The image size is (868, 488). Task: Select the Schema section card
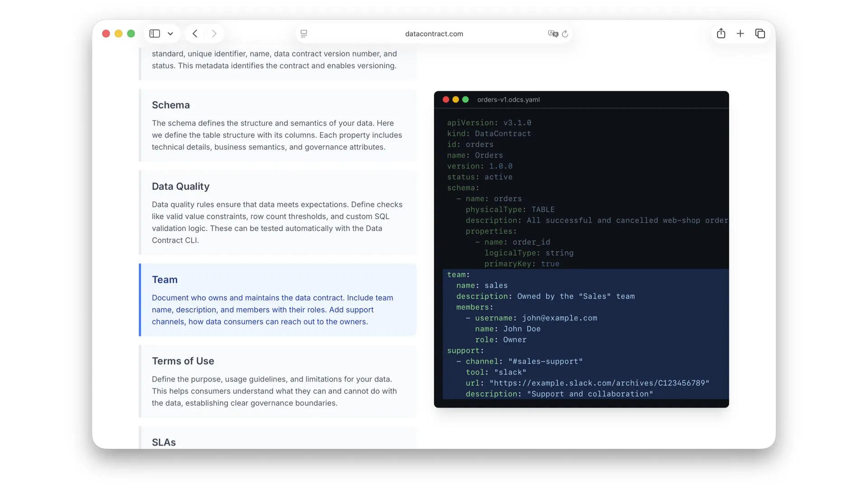[x=278, y=125]
